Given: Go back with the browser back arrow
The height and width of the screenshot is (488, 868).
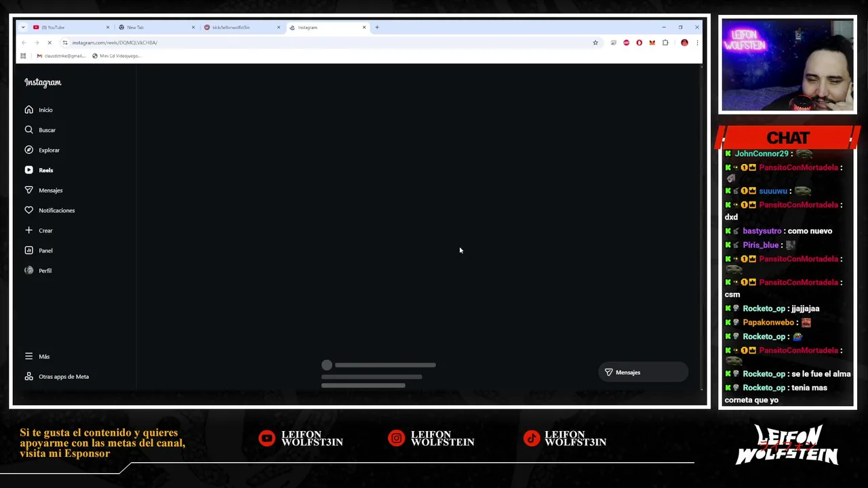Looking at the screenshot, I should 24,43.
